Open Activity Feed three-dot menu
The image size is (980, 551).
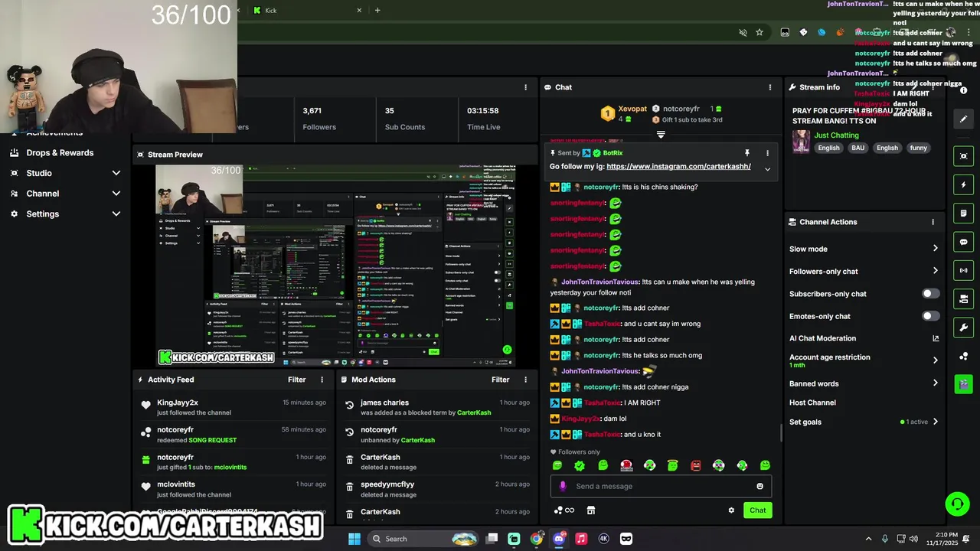pos(322,380)
